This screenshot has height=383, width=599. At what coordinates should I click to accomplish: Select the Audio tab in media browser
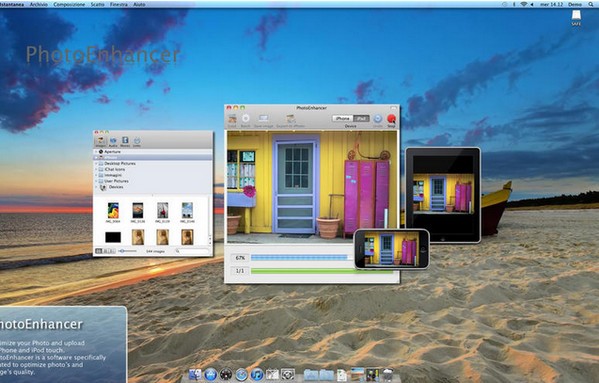coord(113,141)
